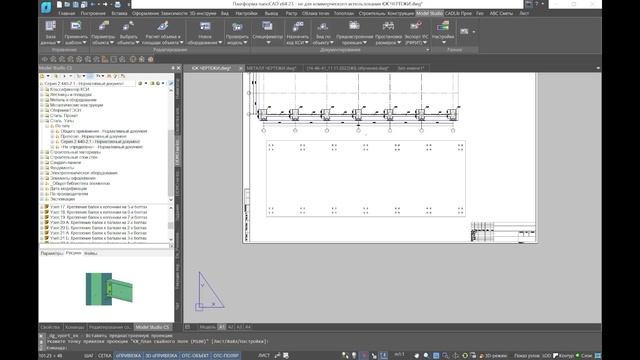Screen dimensions: 640x360
Task: Switch to the Модель layout tab
Action: 208,327
